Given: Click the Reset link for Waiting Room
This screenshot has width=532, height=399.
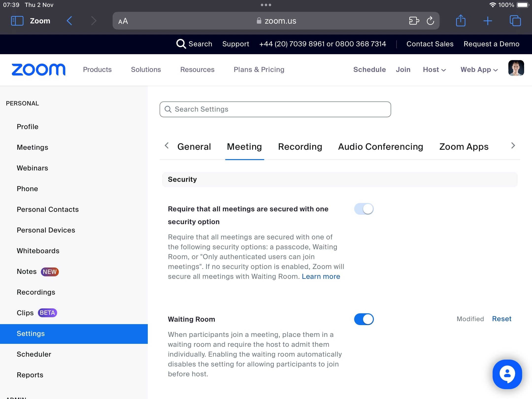Looking at the screenshot, I should (501, 319).
